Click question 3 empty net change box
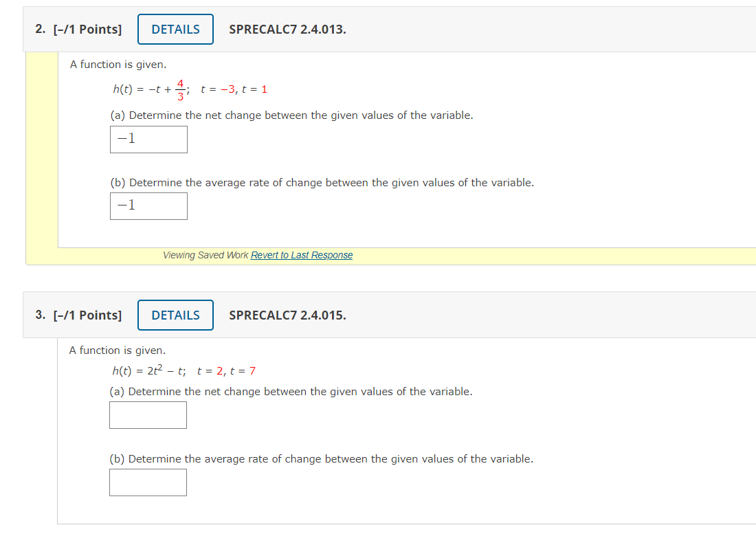 coord(148,415)
